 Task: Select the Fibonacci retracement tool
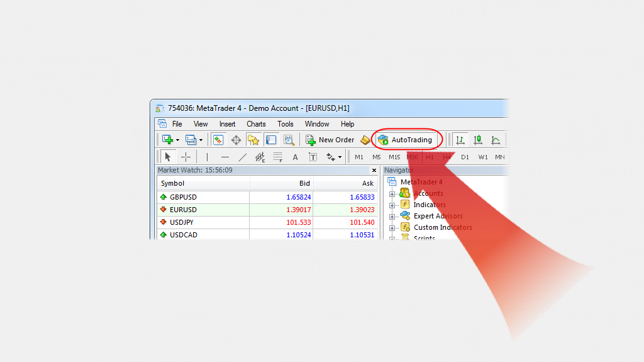[277, 157]
